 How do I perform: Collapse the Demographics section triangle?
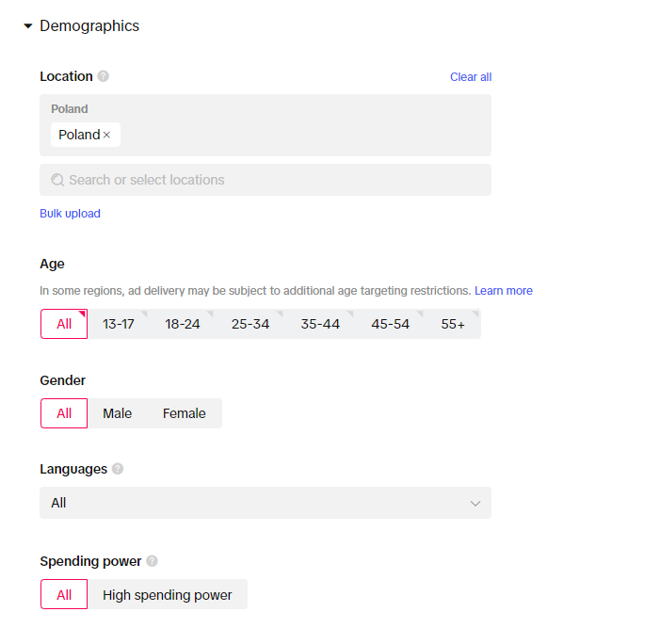click(27, 26)
